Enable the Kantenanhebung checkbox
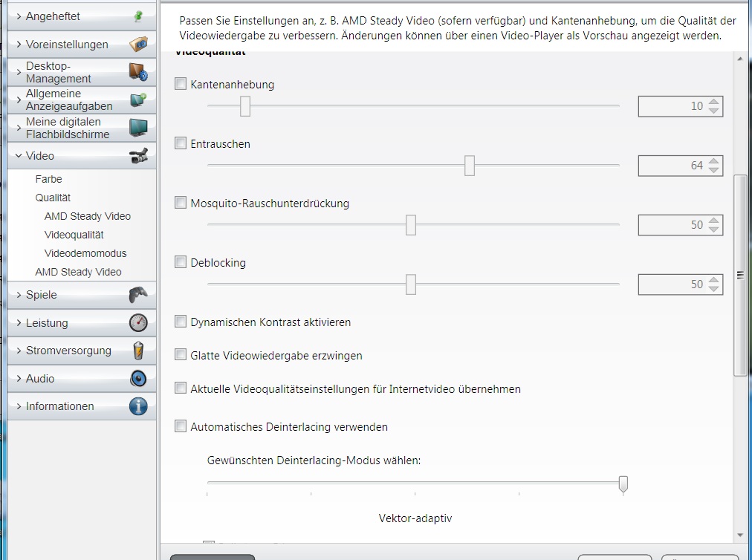 [x=181, y=84]
